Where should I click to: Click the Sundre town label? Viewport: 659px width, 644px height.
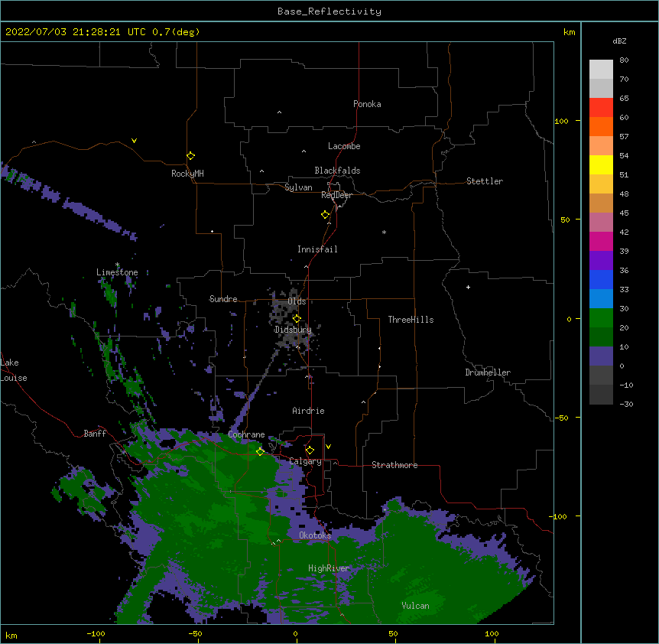coord(223,299)
